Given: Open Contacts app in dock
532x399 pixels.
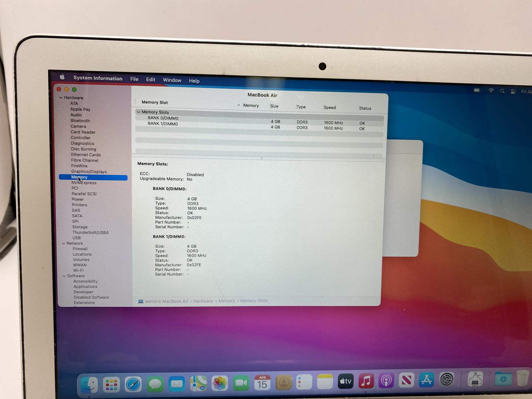Looking at the screenshot, I should pyautogui.click(x=284, y=382).
